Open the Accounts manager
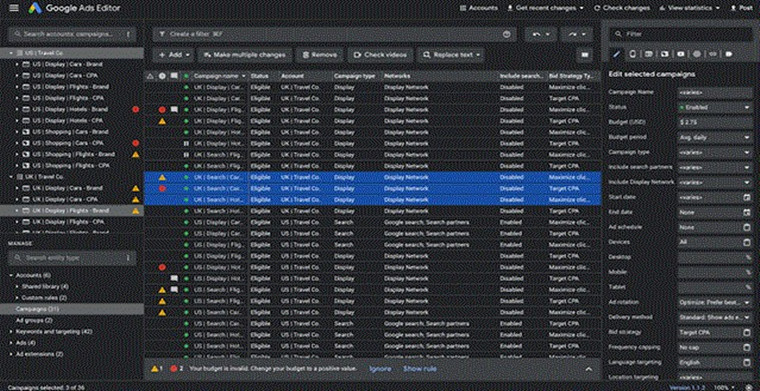This screenshot has height=391, width=760. (478, 8)
